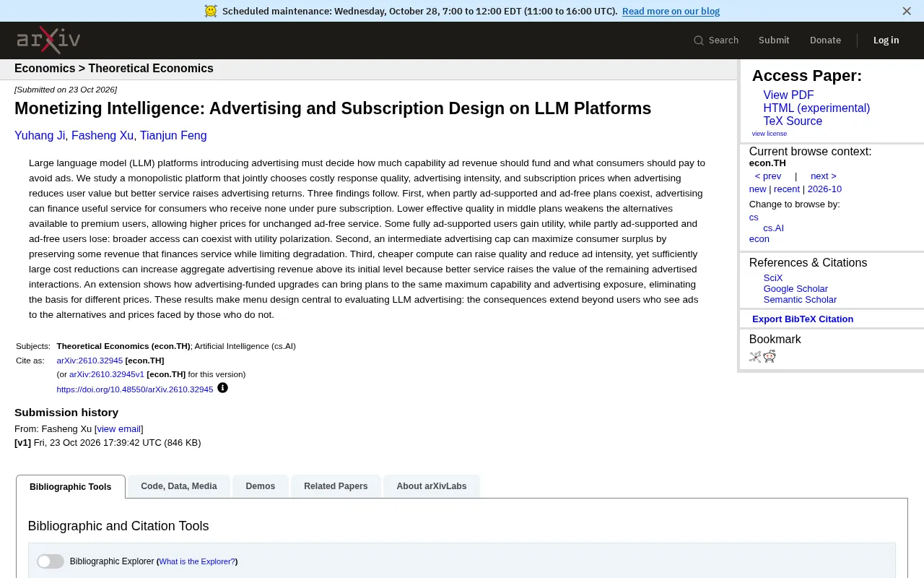Select the Bibliographic Tools tab

pyautogui.click(x=71, y=487)
